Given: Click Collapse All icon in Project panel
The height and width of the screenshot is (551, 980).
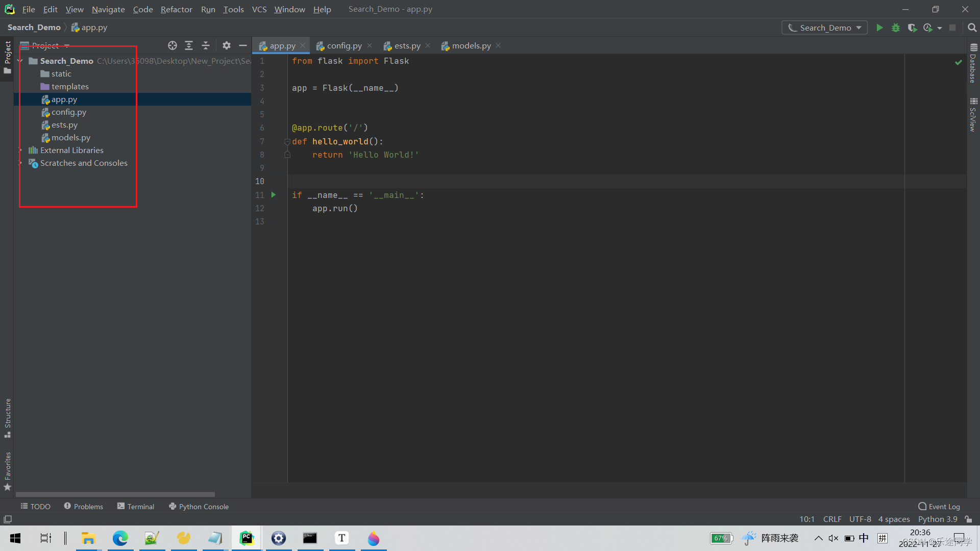Looking at the screenshot, I should (206, 45).
